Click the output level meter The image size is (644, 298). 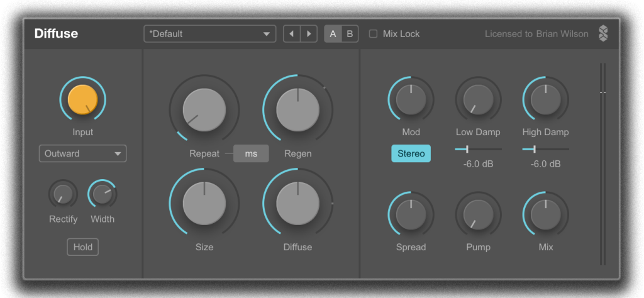pyautogui.click(x=602, y=164)
